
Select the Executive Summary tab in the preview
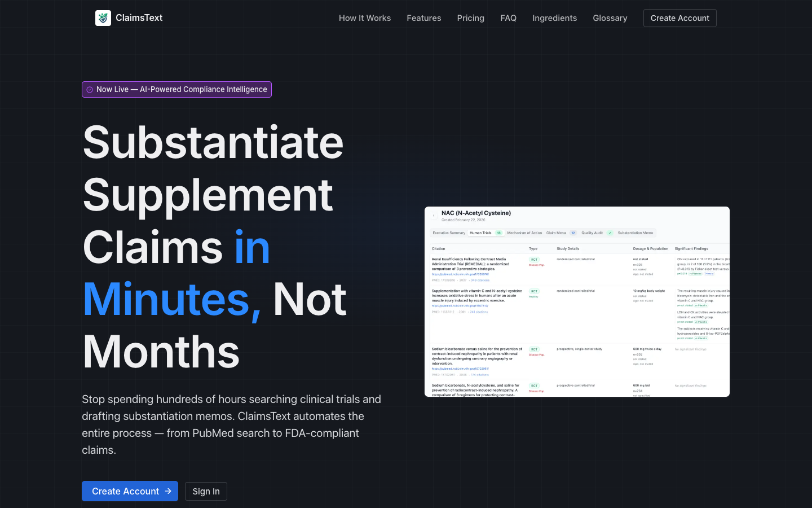(x=449, y=233)
